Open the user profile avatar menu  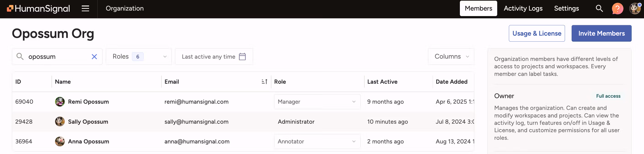pos(635,9)
